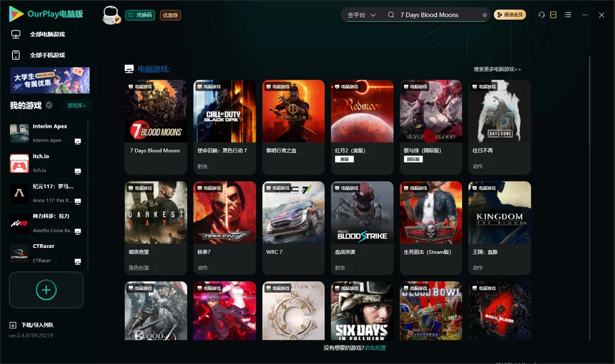Image resolution: width=615 pixels, height=364 pixels.
Task: Open the 大学生专属优惠 promo banner
Action: tap(50, 80)
